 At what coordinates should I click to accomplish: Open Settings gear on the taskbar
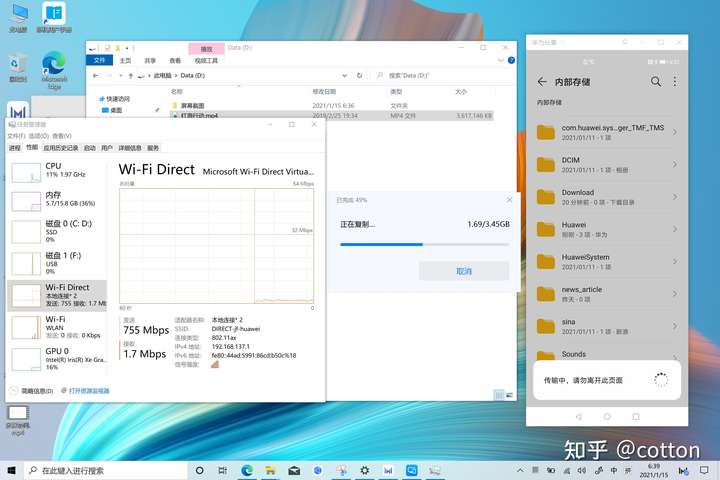tap(365, 470)
